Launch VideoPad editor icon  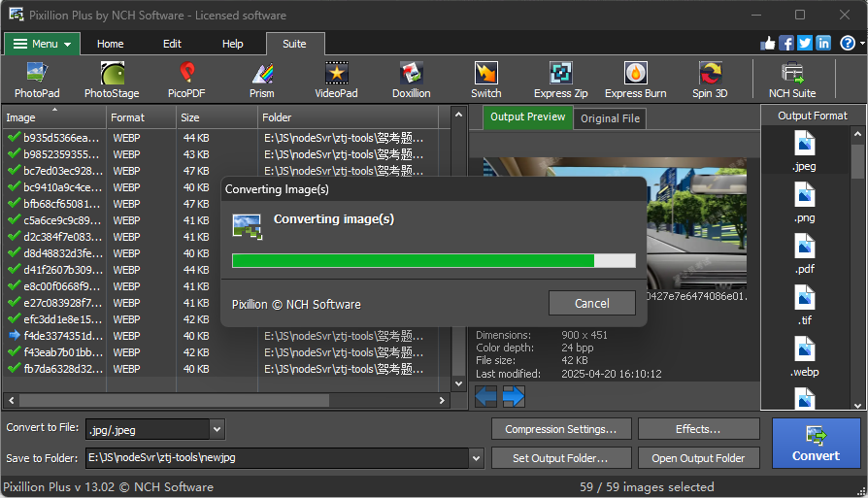pos(336,81)
